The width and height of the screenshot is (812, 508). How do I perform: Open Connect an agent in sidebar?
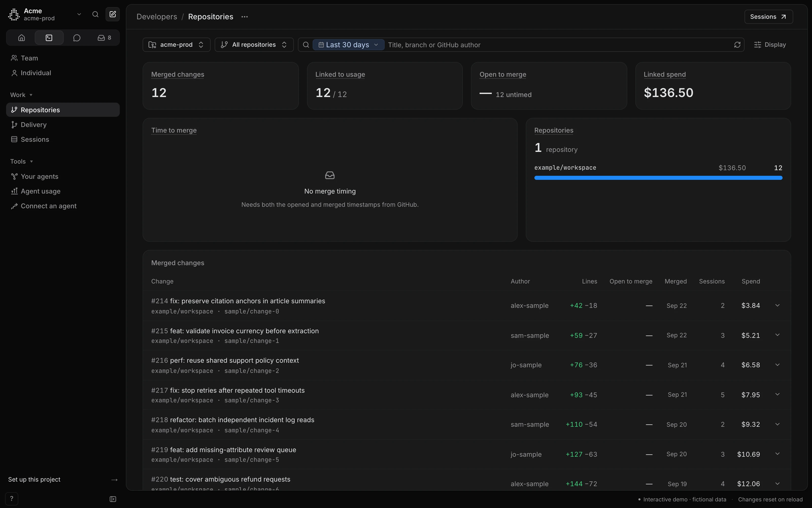[63, 206]
